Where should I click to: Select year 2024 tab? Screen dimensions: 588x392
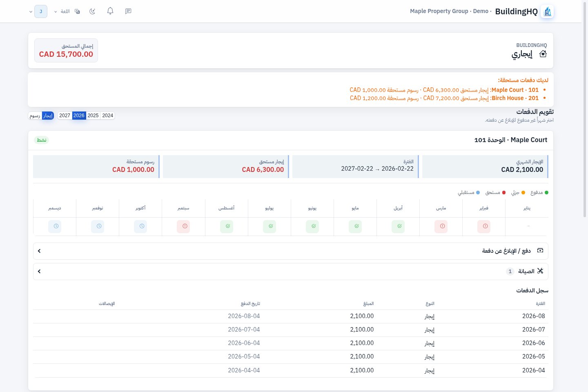tap(108, 116)
